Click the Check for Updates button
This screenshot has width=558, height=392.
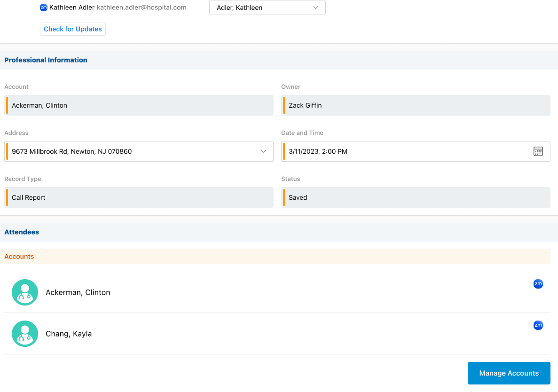pyautogui.click(x=73, y=29)
